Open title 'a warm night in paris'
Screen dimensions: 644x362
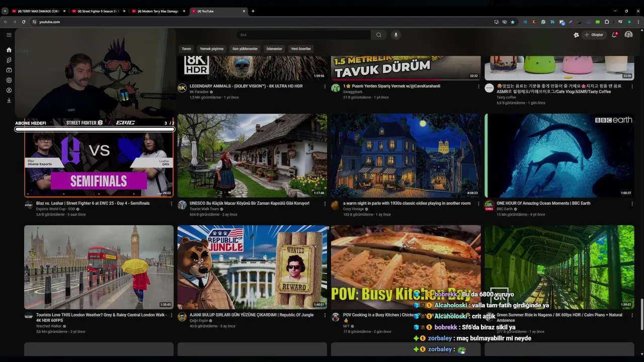[407, 204]
